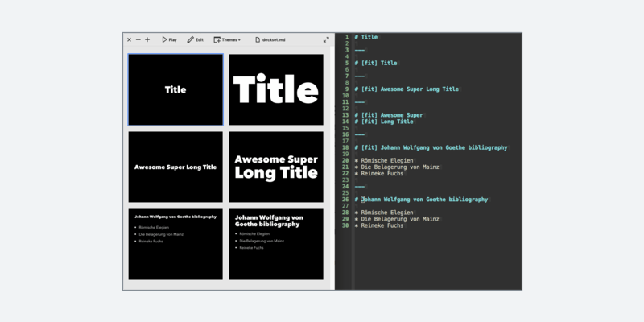Click the '---' separator on line 24
The image size is (644, 322).
click(x=359, y=187)
